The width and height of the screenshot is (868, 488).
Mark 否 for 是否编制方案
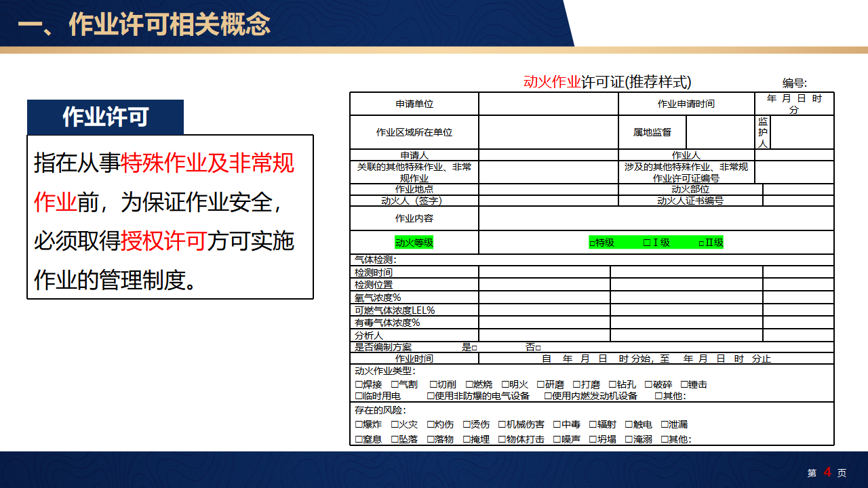click(x=538, y=348)
